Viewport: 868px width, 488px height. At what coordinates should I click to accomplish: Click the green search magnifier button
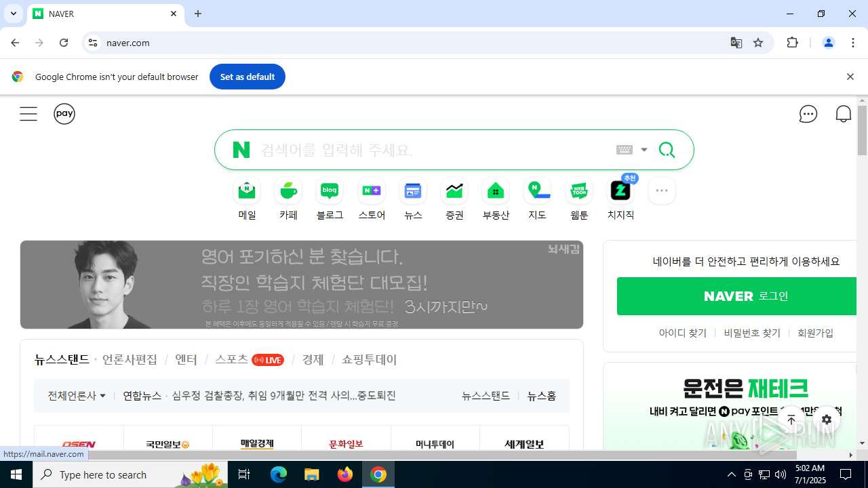coord(667,150)
